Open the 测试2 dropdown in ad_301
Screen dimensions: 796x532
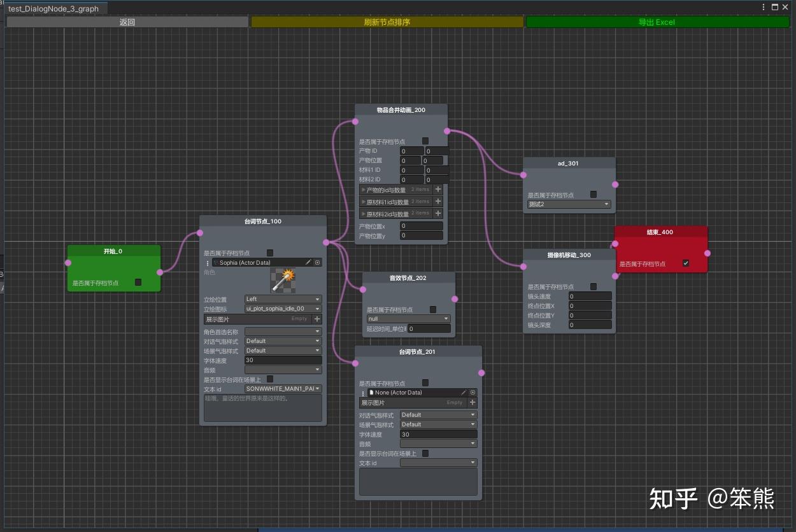tap(568, 204)
